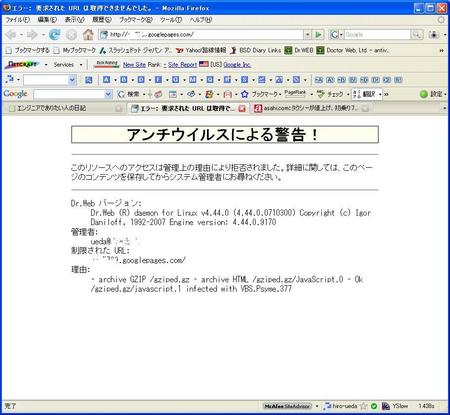
Task: Open the BSD Diary Links bookmark
Action: pyautogui.click(x=256, y=50)
